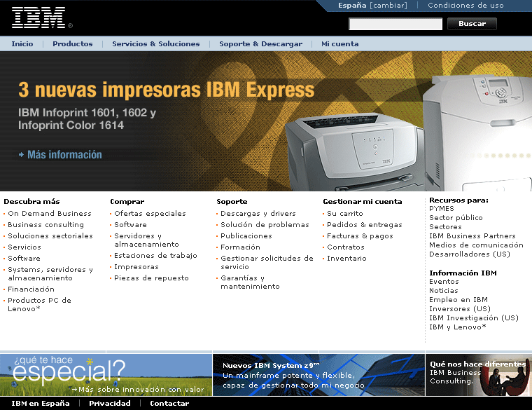Go to Estaciones de trabajo
The image size is (532, 410).
155,255
